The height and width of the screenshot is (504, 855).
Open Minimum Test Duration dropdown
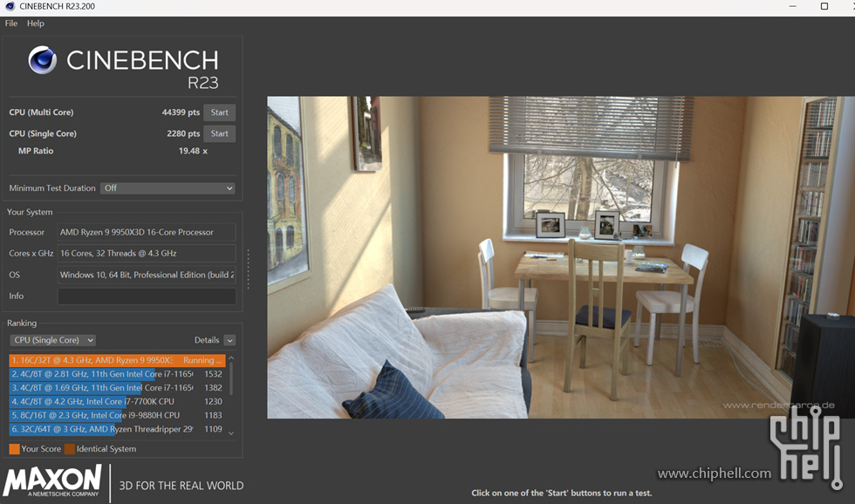[168, 188]
